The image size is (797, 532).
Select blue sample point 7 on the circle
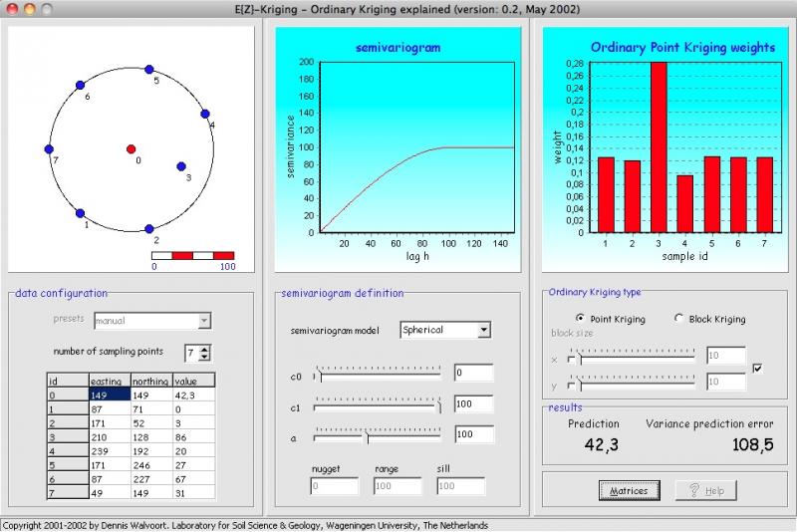click(49, 149)
